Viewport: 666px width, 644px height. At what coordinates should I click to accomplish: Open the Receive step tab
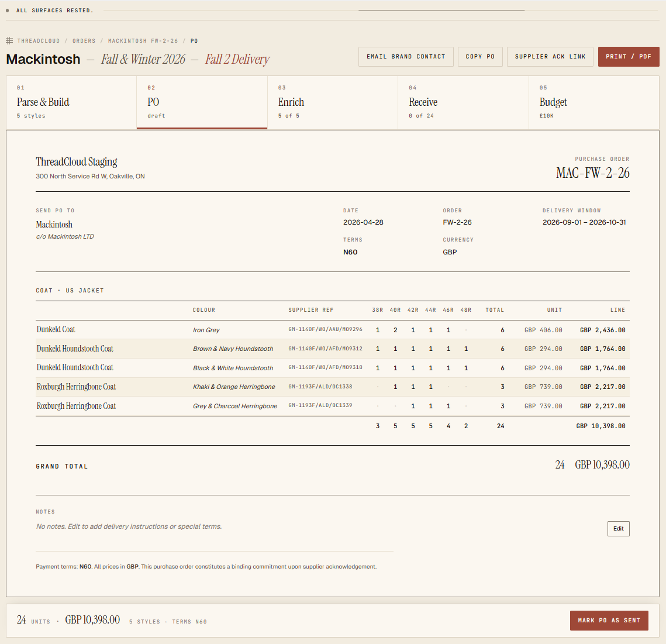(464, 102)
